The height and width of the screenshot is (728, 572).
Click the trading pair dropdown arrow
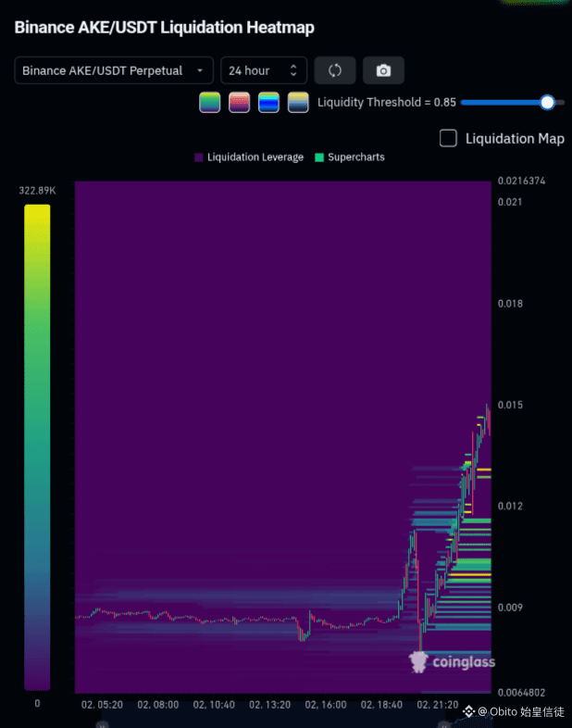pyautogui.click(x=200, y=70)
